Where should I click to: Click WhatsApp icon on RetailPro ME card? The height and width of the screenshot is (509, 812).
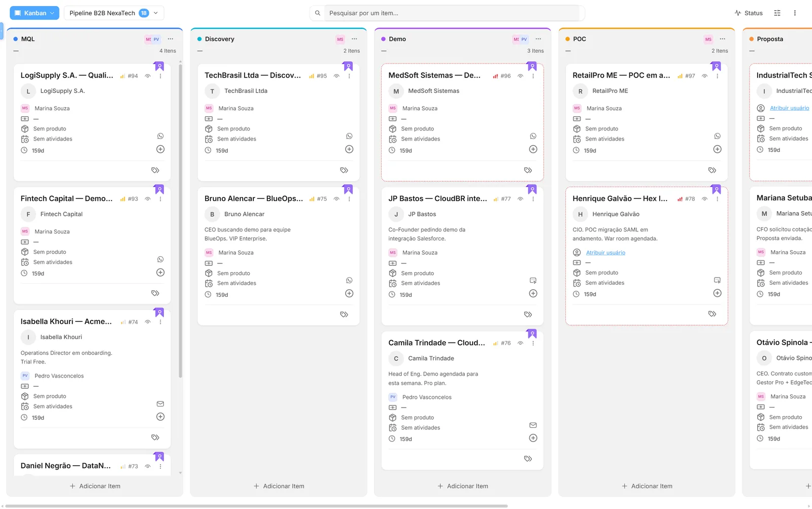coord(717,136)
